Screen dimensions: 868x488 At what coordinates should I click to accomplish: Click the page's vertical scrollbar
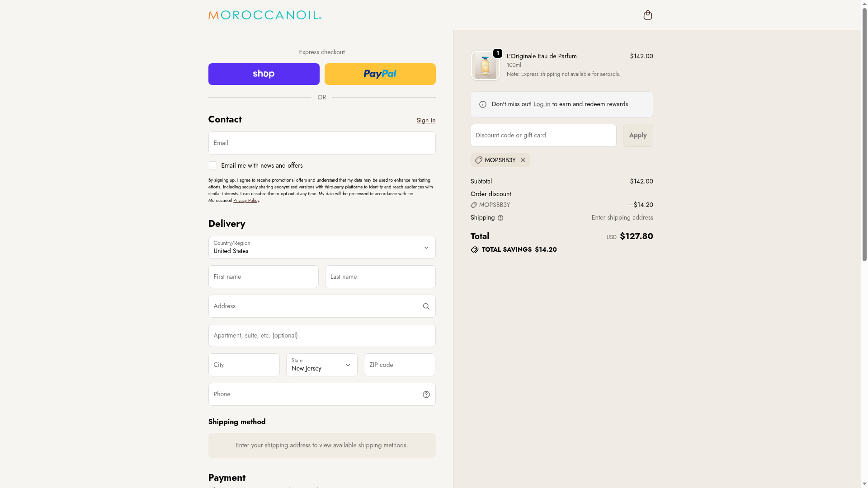[864, 136]
